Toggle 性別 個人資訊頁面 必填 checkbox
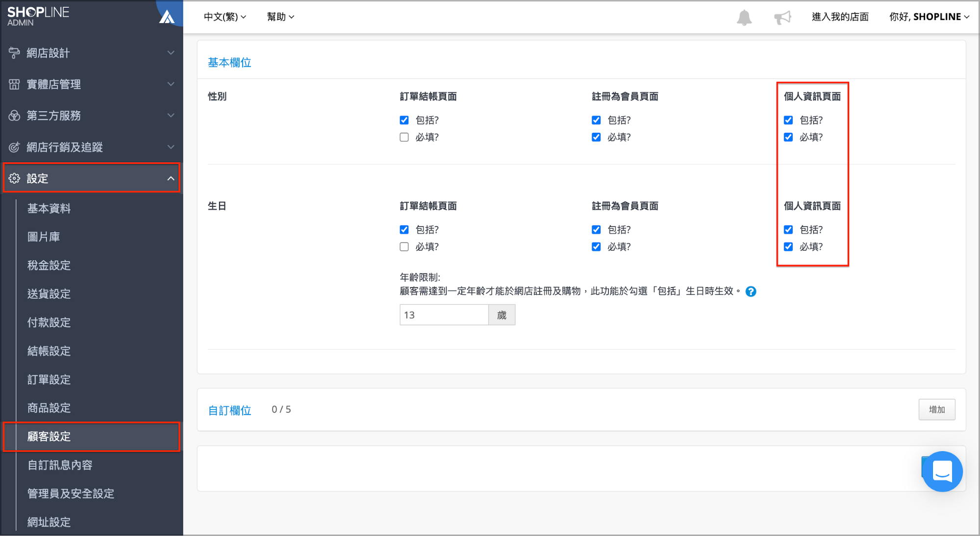980x536 pixels. pyautogui.click(x=788, y=137)
